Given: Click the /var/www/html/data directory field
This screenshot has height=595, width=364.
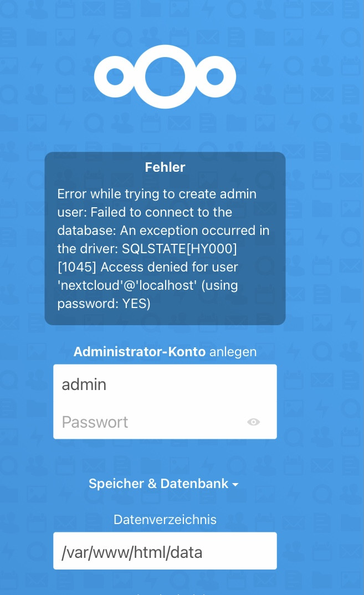Looking at the screenshot, I should [x=165, y=551].
